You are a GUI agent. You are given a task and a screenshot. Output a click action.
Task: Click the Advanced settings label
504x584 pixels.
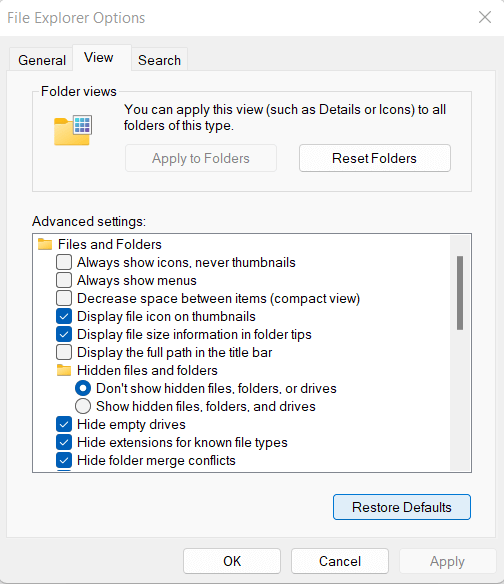pyautogui.click(x=89, y=221)
